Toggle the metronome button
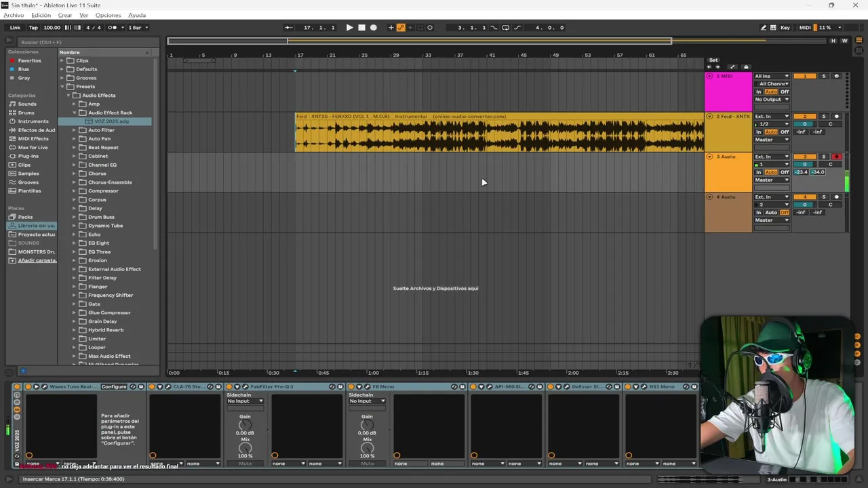Screen dimensions: 868x488 [113, 28]
